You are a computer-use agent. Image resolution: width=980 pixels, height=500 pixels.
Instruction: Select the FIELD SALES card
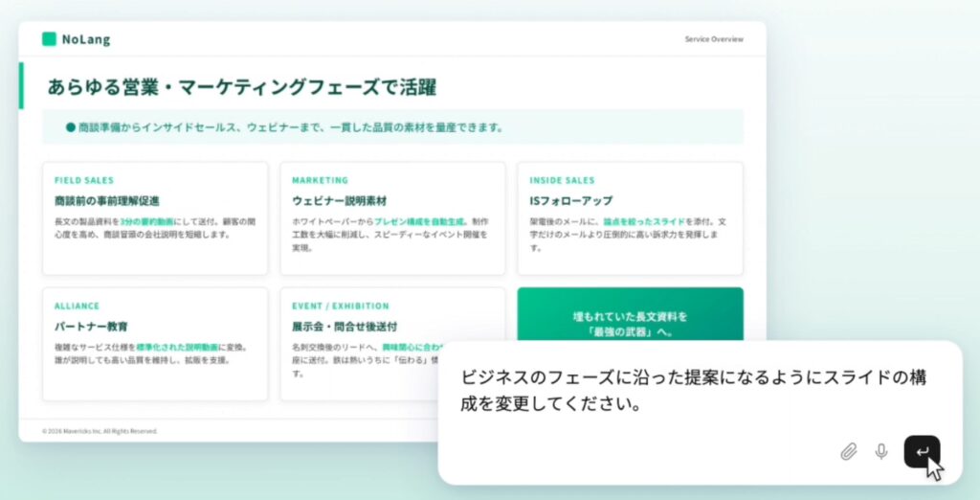pos(155,218)
